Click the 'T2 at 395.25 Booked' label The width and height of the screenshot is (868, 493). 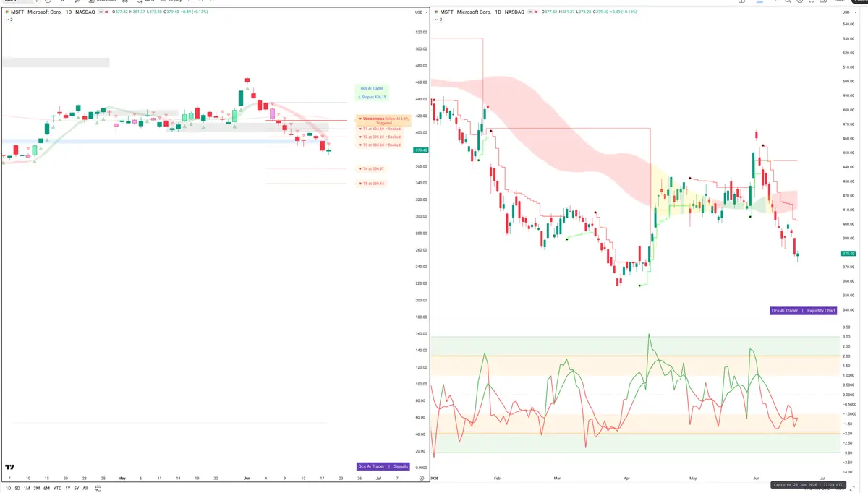(380, 137)
